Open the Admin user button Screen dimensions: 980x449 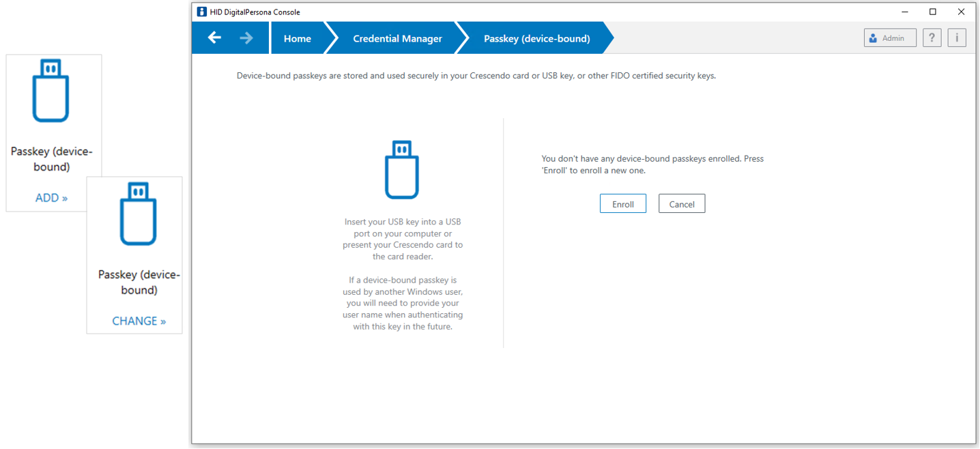(x=890, y=38)
